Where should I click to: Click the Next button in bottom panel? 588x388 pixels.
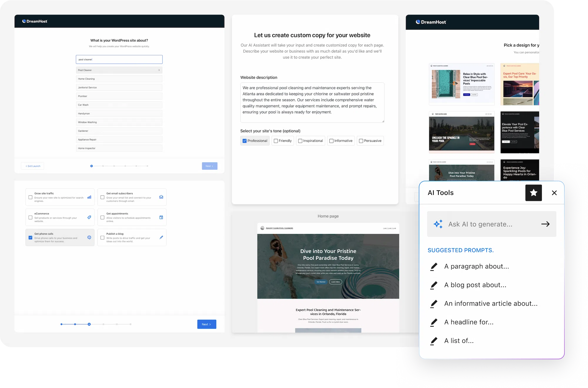[x=207, y=324]
